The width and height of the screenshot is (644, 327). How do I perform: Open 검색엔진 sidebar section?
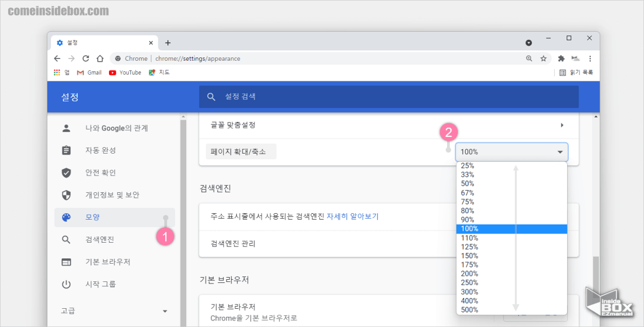pos(115,239)
